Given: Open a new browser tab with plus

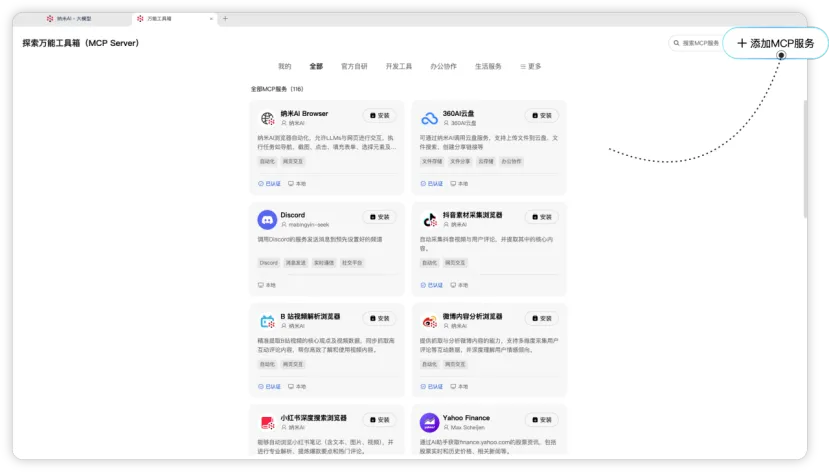Looking at the screenshot, I should (x=225, y=18).
